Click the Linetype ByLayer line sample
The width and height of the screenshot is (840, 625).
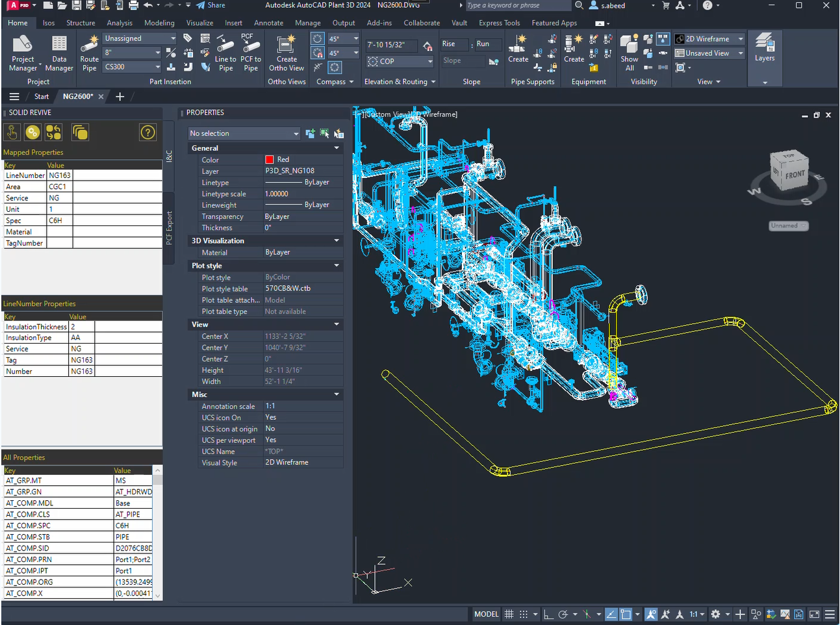(284, 183)
